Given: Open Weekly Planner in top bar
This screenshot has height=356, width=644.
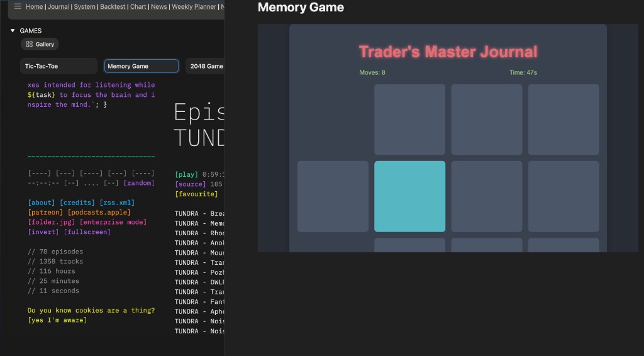Looking at the screenshot, I should click(194, 6).
